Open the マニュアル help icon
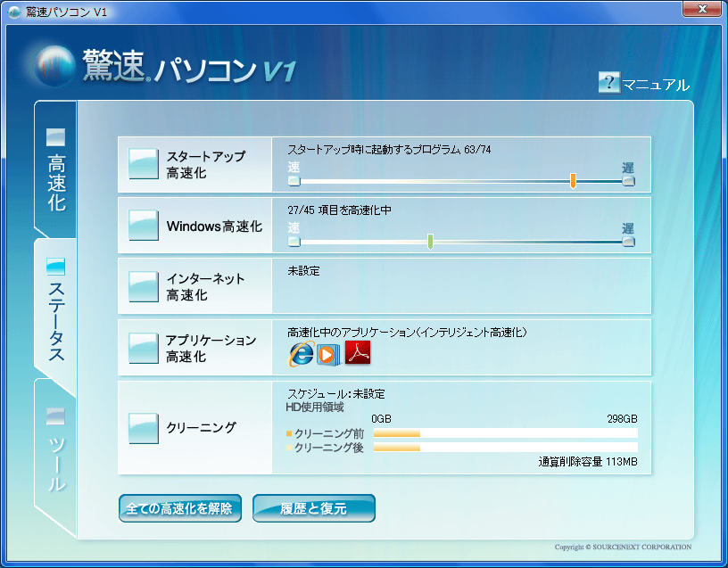The image size is (728, 568). tap(608, 83)
